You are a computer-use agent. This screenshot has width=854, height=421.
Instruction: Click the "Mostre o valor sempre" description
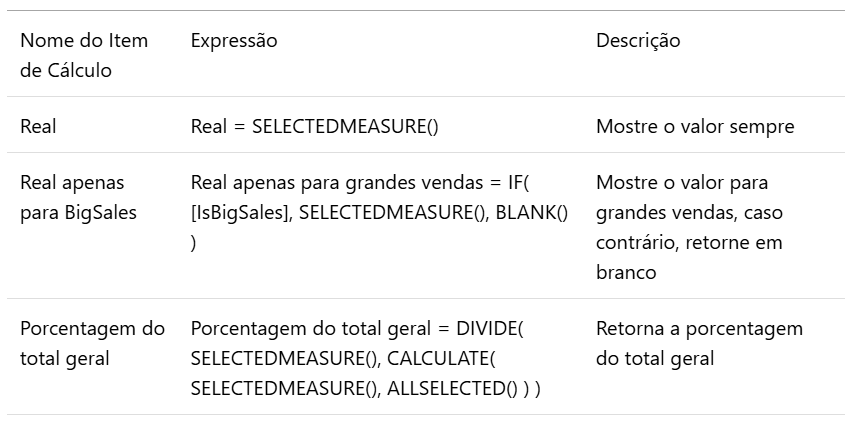point(695,126)
